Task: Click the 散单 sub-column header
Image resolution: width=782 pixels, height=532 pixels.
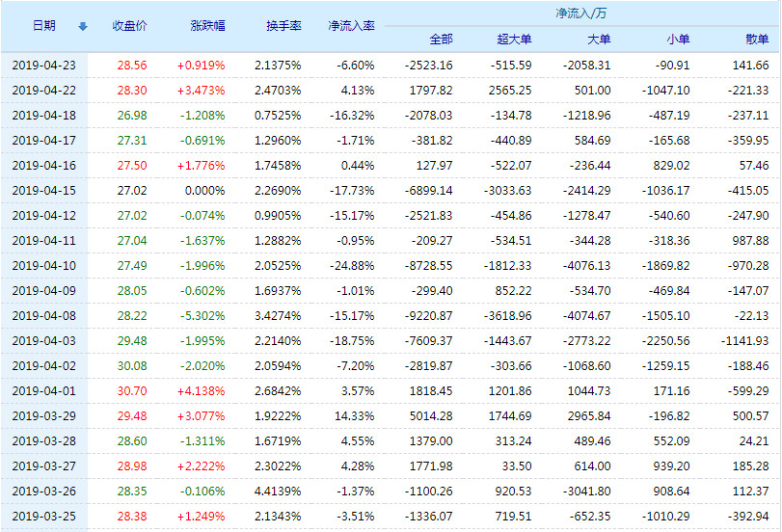Action: [x=757, y=39]
